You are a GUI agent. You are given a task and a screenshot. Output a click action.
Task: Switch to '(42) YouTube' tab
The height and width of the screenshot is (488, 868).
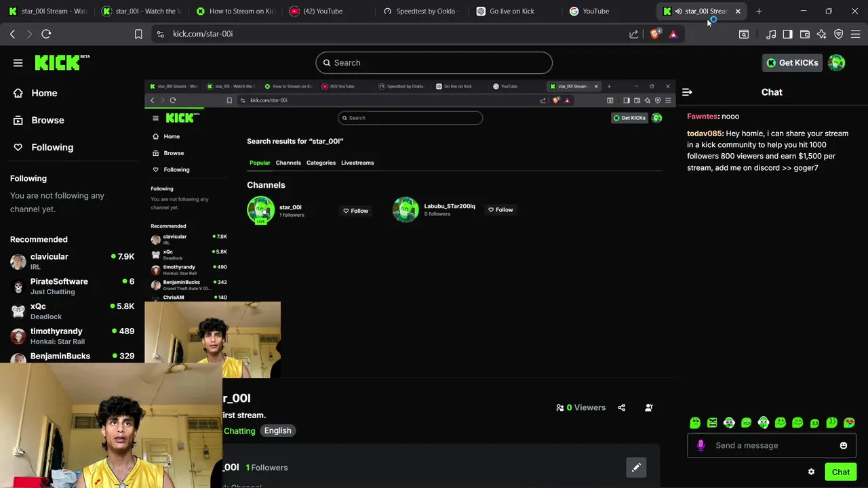click(329, 11)
